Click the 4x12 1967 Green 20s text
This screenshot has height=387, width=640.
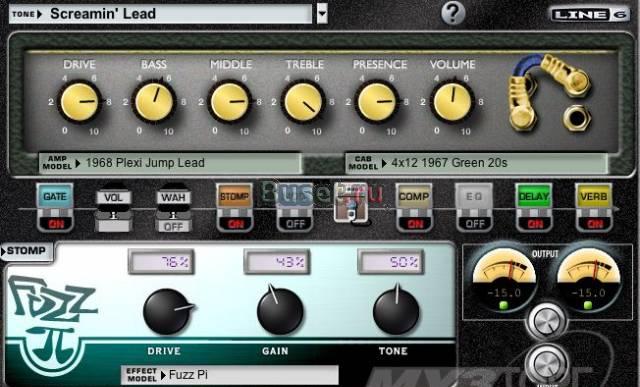pos(449,163)
